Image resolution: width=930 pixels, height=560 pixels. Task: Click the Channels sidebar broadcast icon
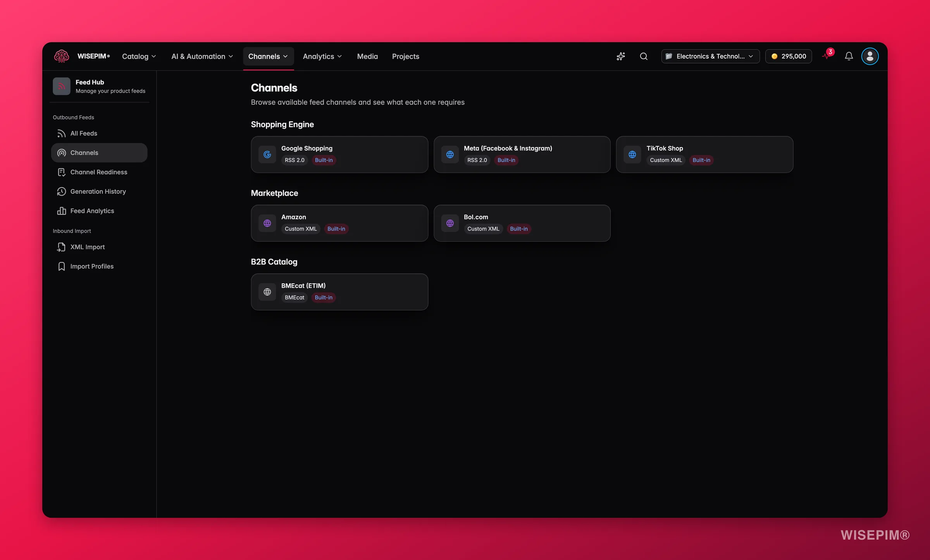coord(61,153)
